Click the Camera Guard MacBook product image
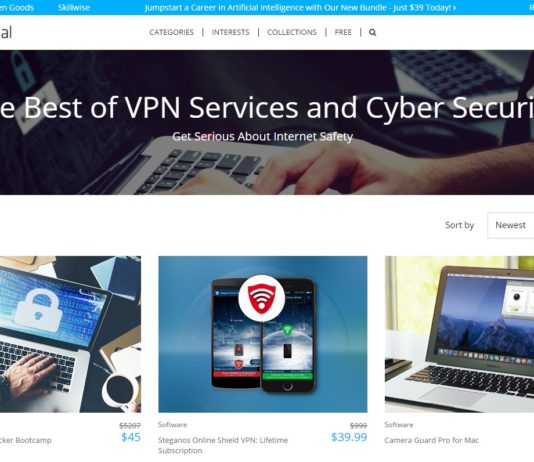The height and width of the screenshot is (462, 534). coord(459,334)
